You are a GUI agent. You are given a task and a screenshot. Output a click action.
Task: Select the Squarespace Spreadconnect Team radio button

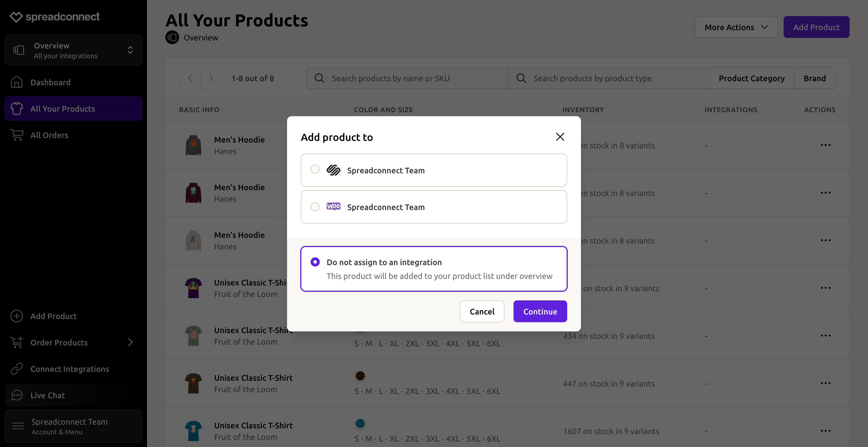315,169
